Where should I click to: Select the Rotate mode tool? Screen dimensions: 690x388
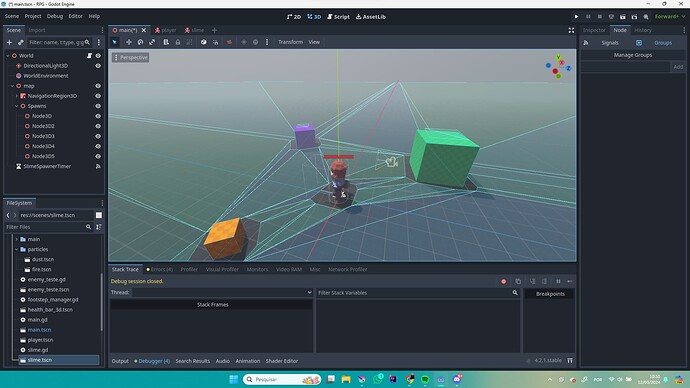click(x=140, y=42)
